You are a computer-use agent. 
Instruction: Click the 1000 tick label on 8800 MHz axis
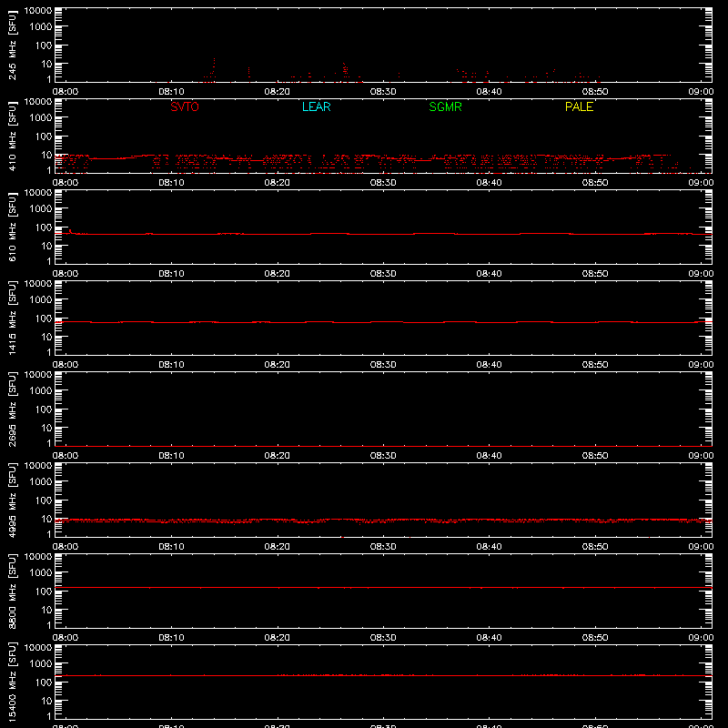pyautogui.click(x=41, y=573)
